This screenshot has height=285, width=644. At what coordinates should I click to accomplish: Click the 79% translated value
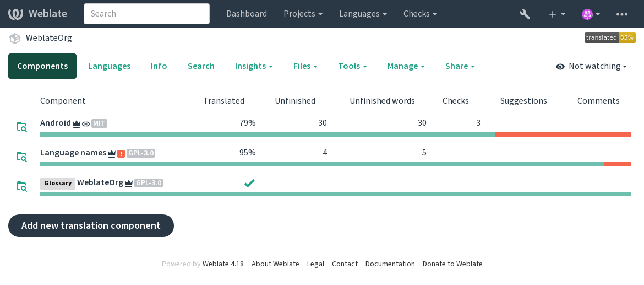tap(248, 123)
